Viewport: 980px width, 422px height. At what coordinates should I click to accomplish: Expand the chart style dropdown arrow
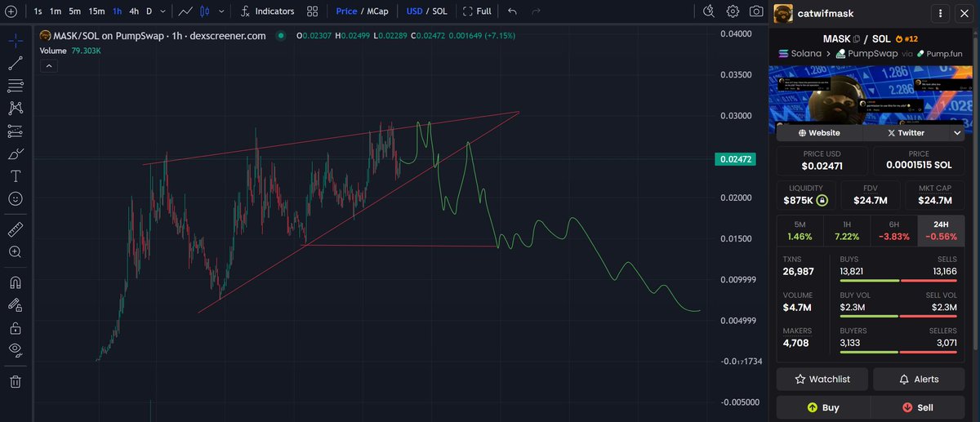223,11
